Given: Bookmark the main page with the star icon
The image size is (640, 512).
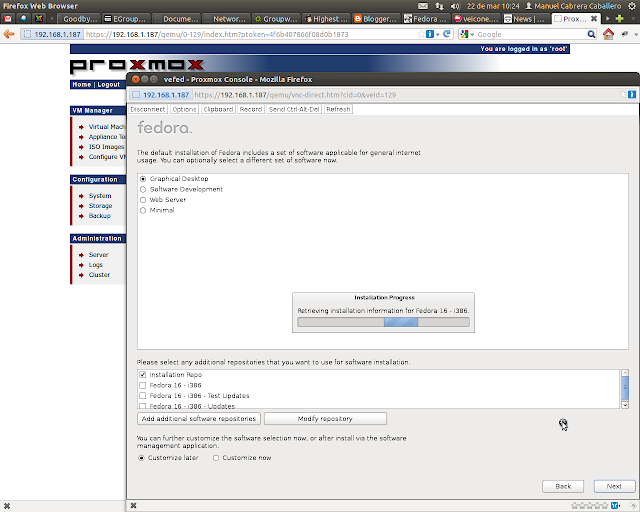Looking at the screenshot, I should pos(421,34).
